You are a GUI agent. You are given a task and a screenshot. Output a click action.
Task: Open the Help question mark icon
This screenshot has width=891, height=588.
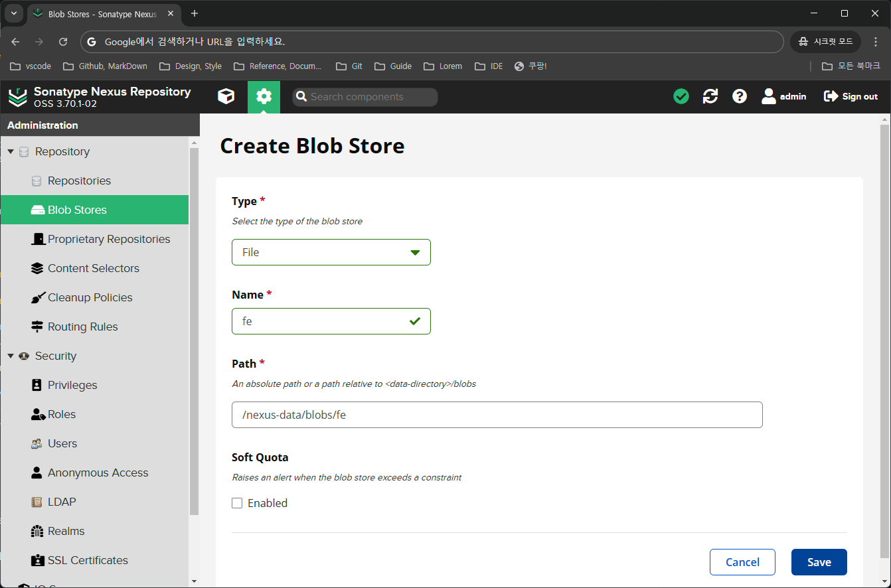pos(740,97)
